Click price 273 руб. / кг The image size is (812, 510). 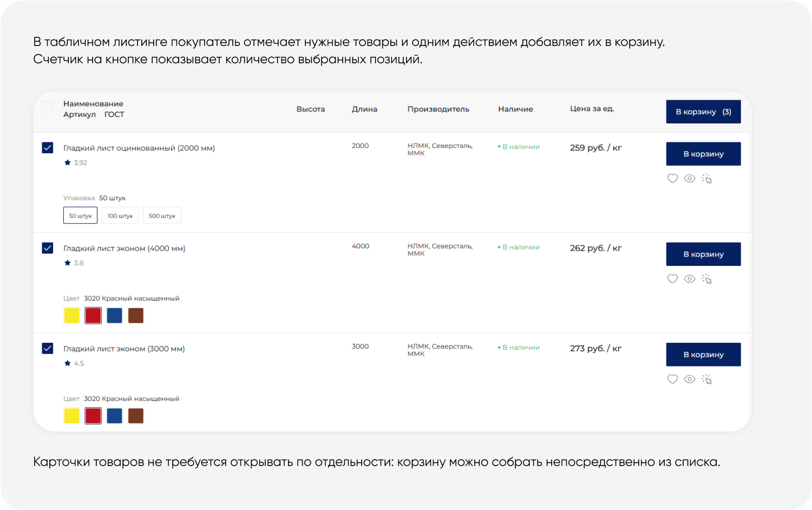[x=595, y=348]
